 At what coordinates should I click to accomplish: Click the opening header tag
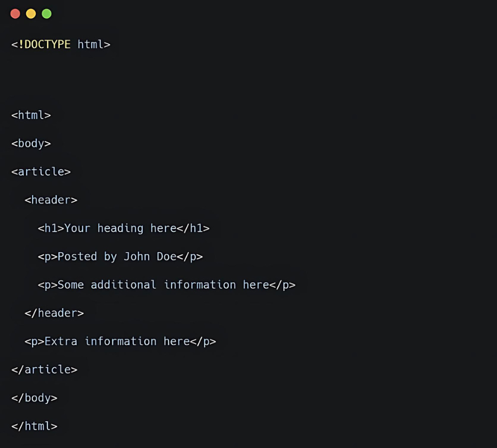pos(51,200)
